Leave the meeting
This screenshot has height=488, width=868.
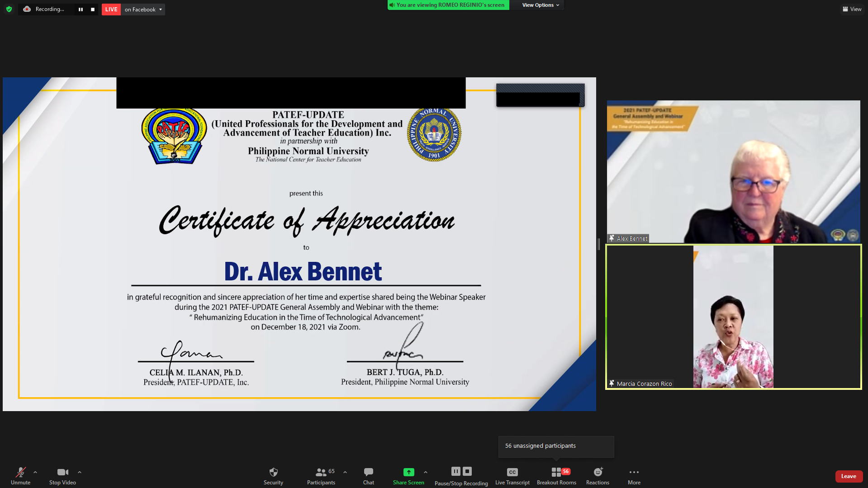point(848,476)
